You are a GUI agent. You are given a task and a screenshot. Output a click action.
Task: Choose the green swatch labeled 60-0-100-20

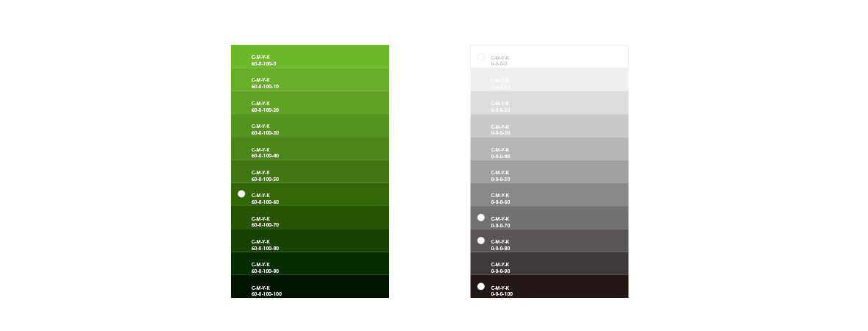point(310,102)
